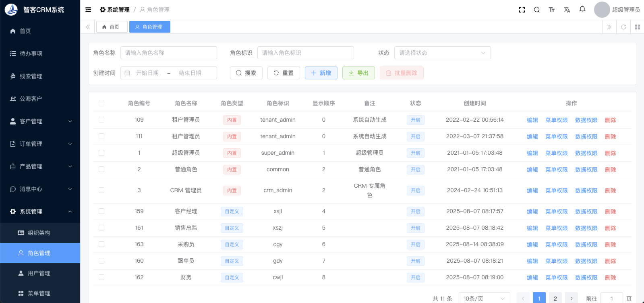The image size is (644, 303).
Task: Open the notification bell
Action: click(582, 9)
